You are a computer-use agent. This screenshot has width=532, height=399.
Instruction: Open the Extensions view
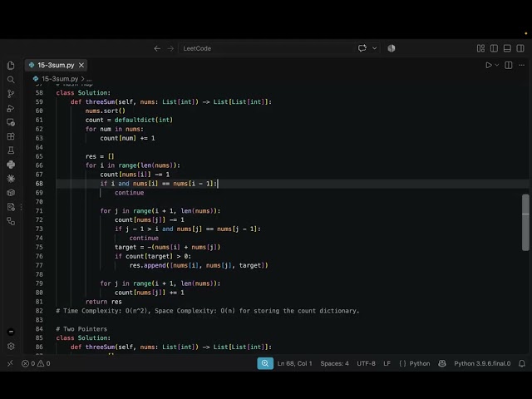pyautogui.click(x=11, y=136)
